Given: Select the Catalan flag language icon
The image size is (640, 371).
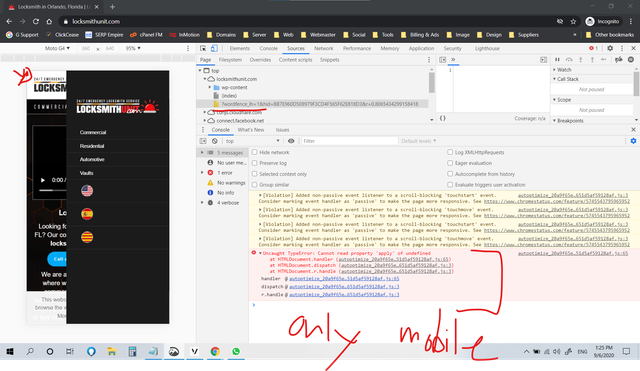Looking at the screenshot, I should (87, 237).
